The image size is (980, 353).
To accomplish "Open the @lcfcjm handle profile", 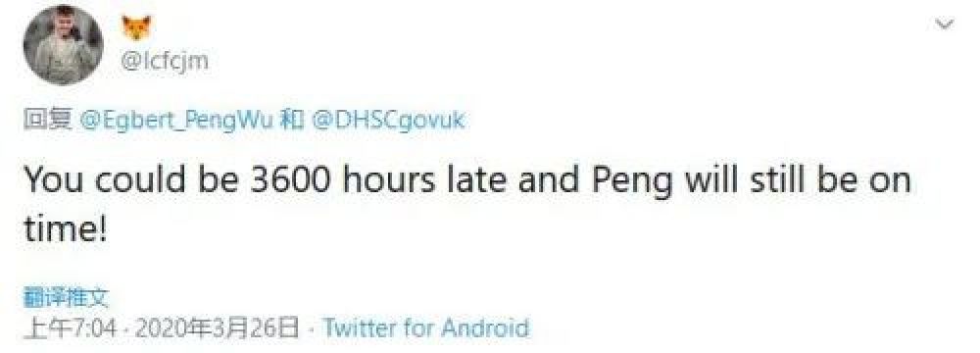I will 165,62.
